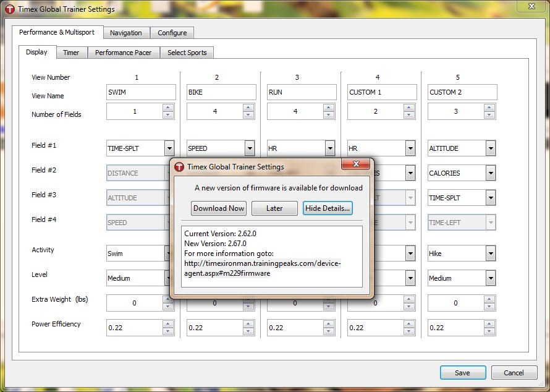Image resolution: width=550 pixels, height=392 pixels.
Task: Postpone the firmware update with Later
Action: click(274, 208)
